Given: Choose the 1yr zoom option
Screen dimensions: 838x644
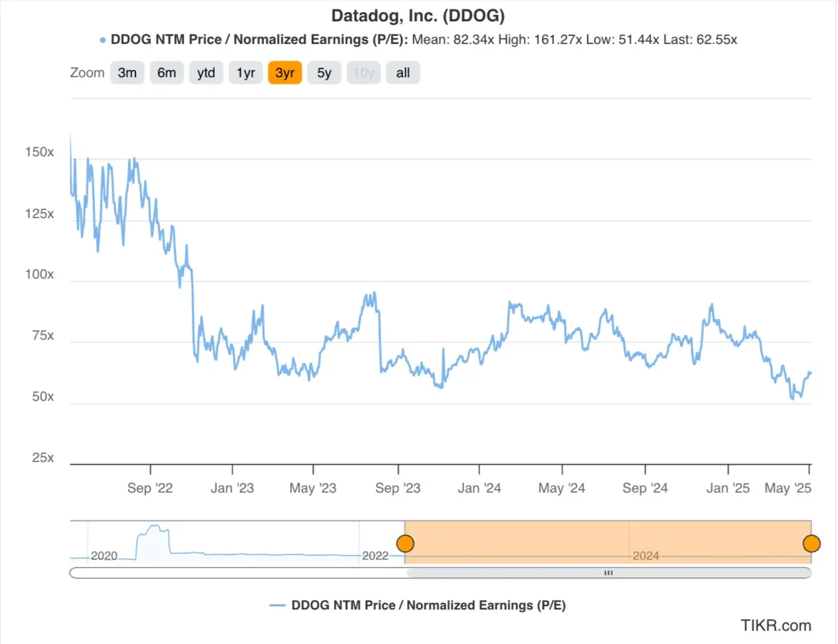Looking at the screenshot, I should click(x=245, y=73).
